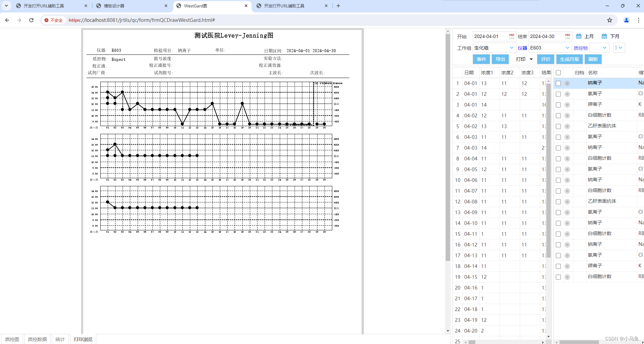Select the radio icon in the first 钾离子 row
Screen dimensions: 644x344
click(x=567, y=105)
